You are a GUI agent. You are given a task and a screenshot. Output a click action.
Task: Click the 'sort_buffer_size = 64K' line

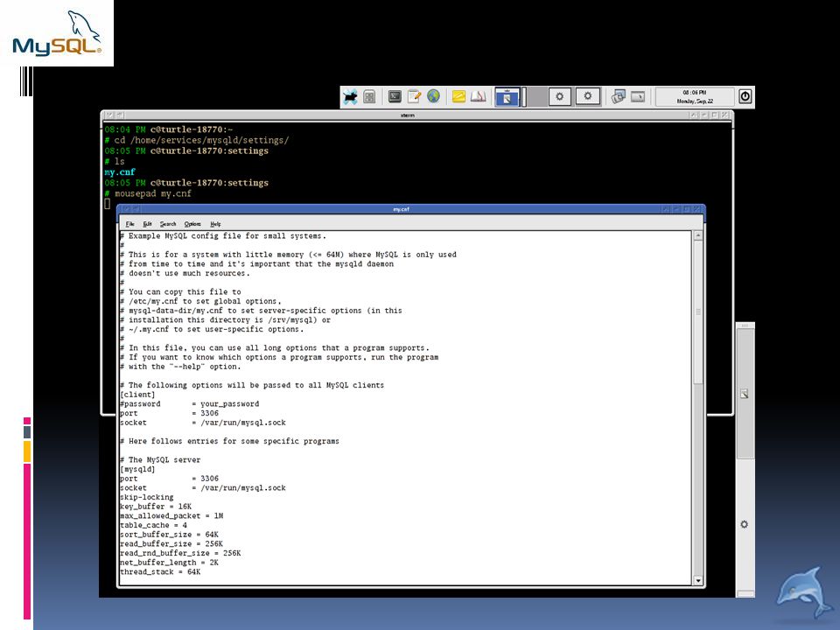click(169, 535)
